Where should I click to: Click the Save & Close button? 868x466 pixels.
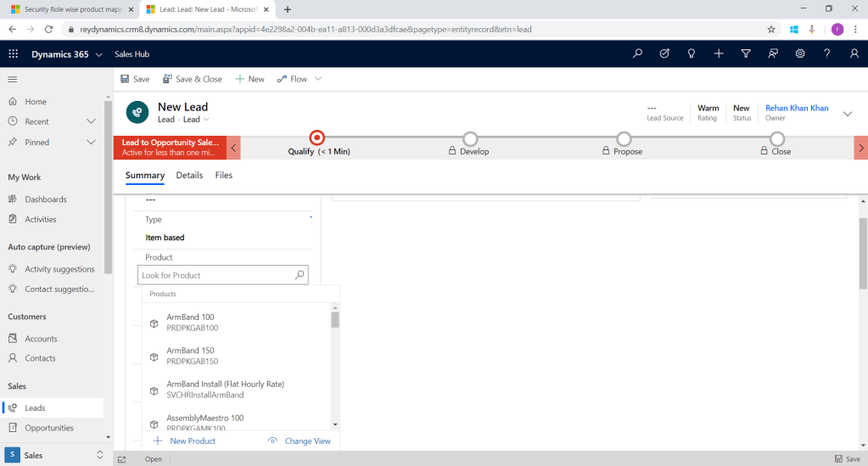point(192,79)
